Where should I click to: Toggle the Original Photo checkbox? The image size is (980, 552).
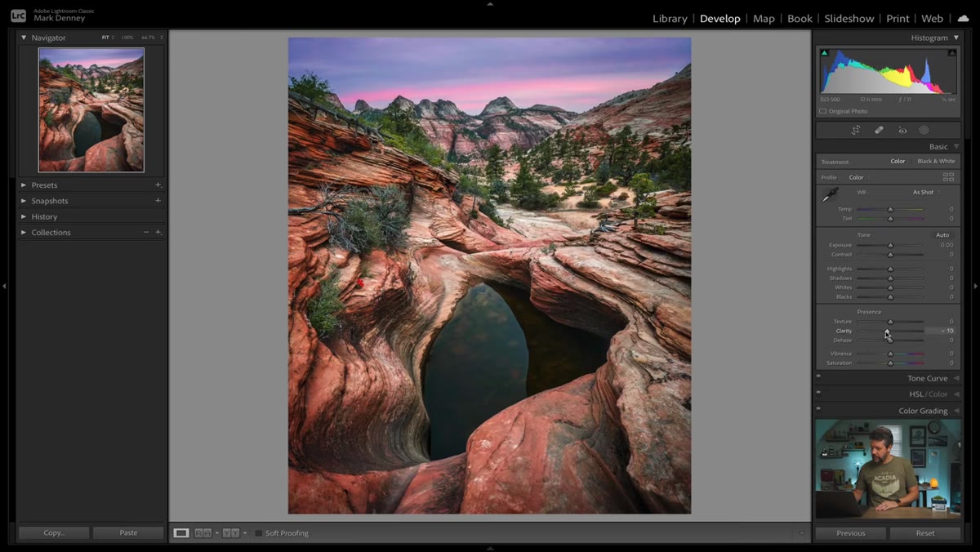(x=823, y=111)
